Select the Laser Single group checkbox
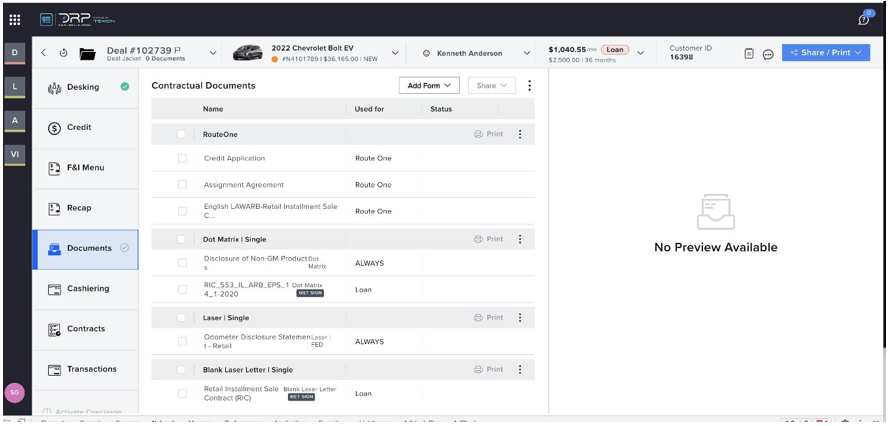Image resolution: width=888 pixels, height=426 pixels. 181,317
